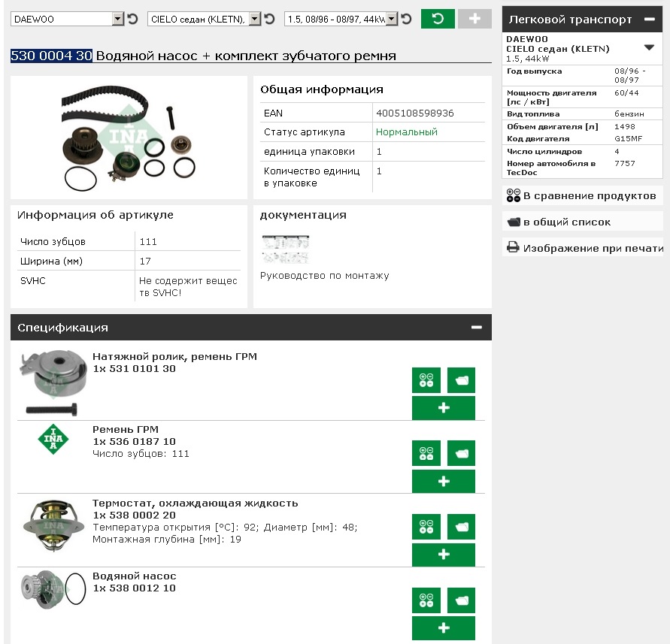Click part number 1x 538 0002 20
The width and height of the screenshot is (670, 644).
click(134, 516)
